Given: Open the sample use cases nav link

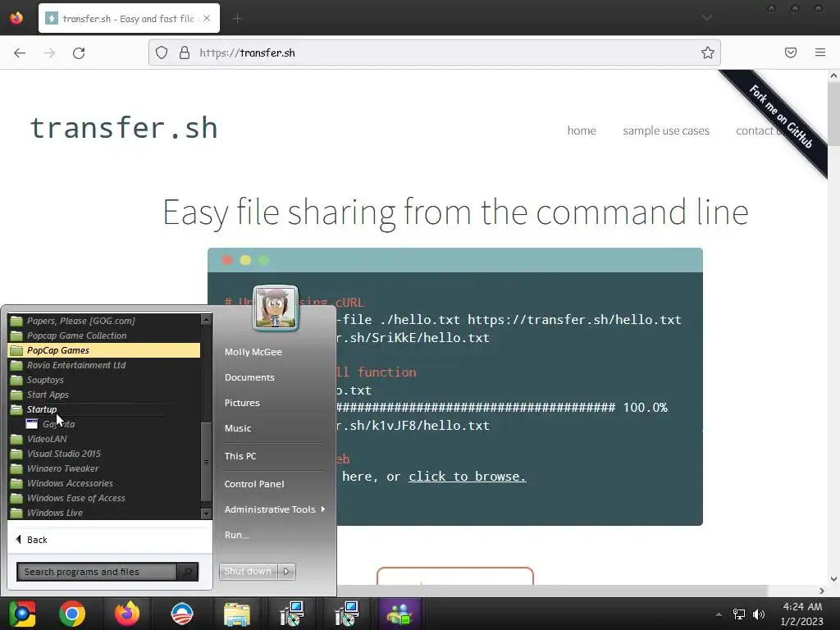Looking at the screenshot, I should tap(665, 130).
